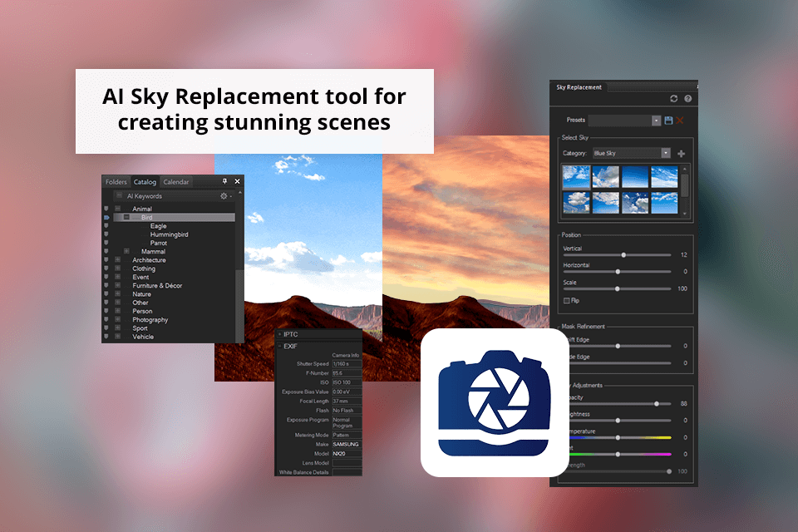798x532 pixels.
Task: Click the Flash value No Flash
Action: click(x=347, y=411)
